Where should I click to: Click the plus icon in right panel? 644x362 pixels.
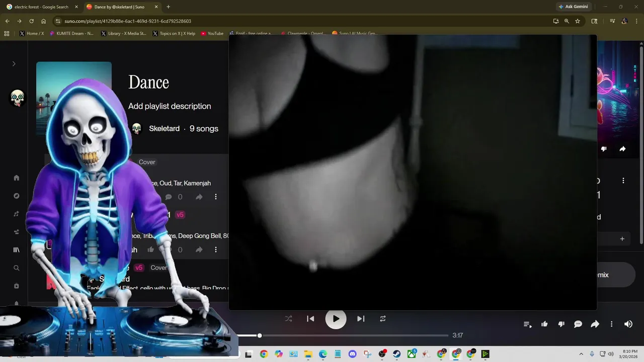(622, 239)
